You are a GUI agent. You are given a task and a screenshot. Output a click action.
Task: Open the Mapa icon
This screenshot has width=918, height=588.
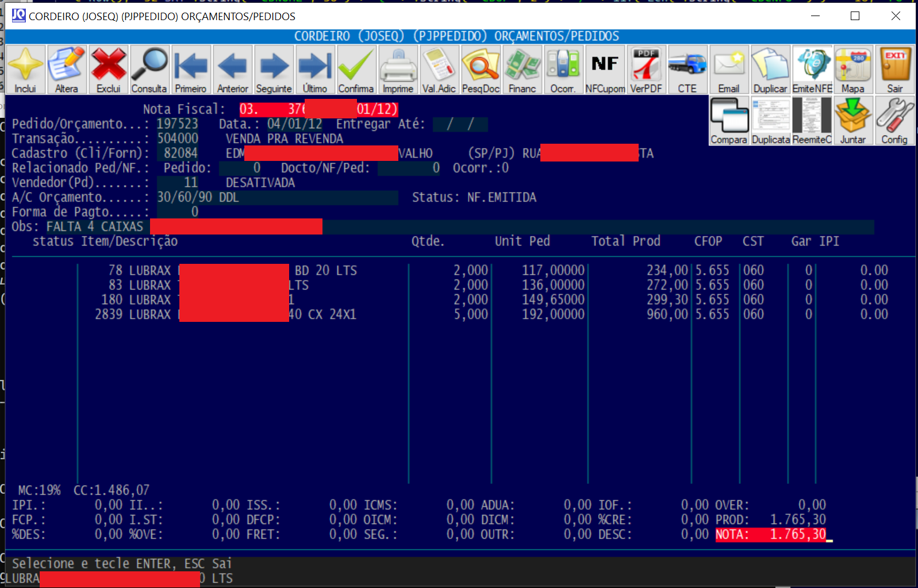click(853, 70)
